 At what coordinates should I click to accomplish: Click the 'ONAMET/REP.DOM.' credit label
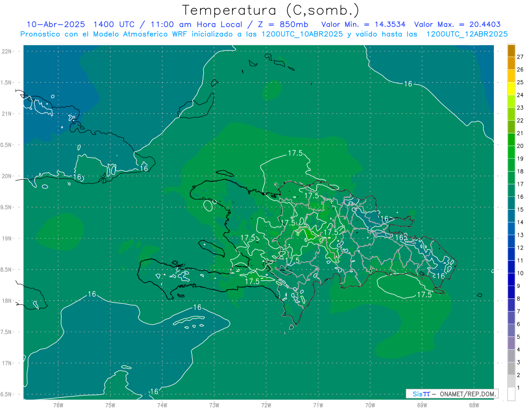coord(469,394)
